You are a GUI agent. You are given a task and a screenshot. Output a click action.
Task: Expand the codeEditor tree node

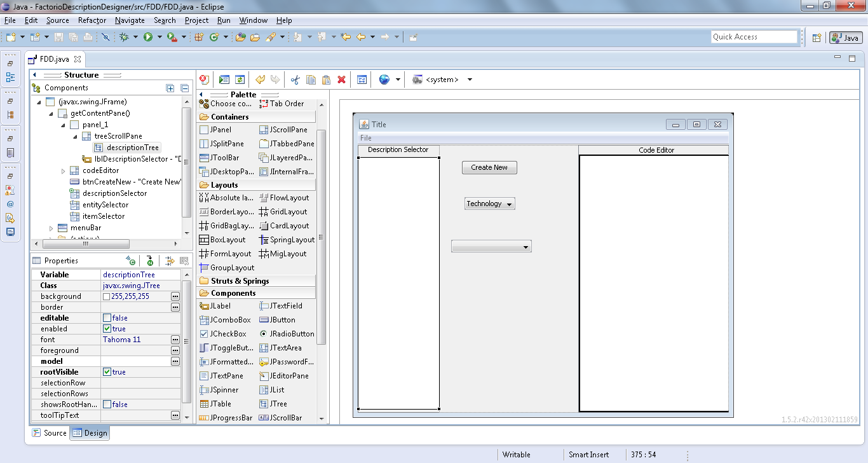pos(63,170)
